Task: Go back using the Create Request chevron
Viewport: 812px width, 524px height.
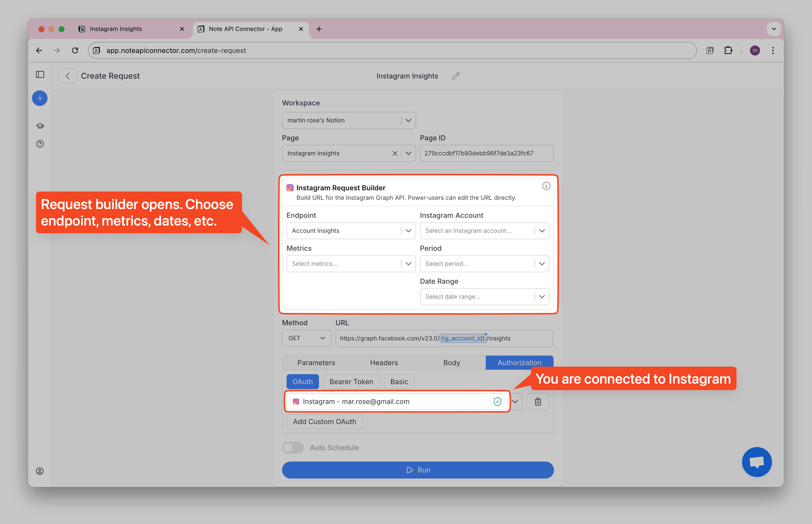Action: [67, 76]
